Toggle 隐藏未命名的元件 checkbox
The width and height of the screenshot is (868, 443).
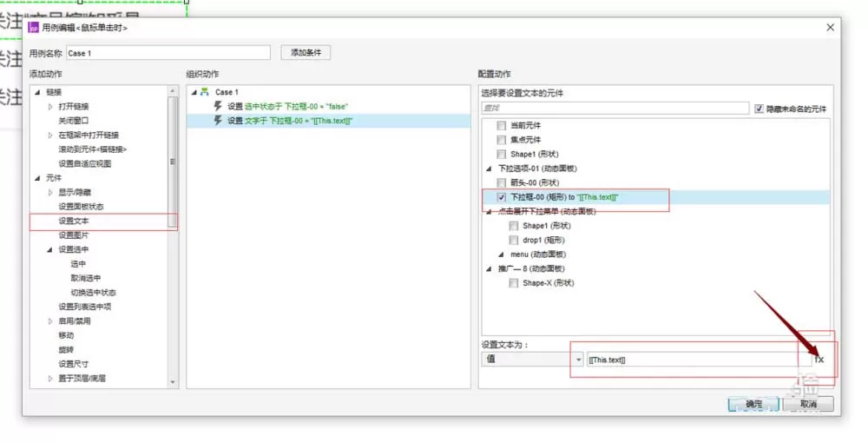tap(759, 109)
